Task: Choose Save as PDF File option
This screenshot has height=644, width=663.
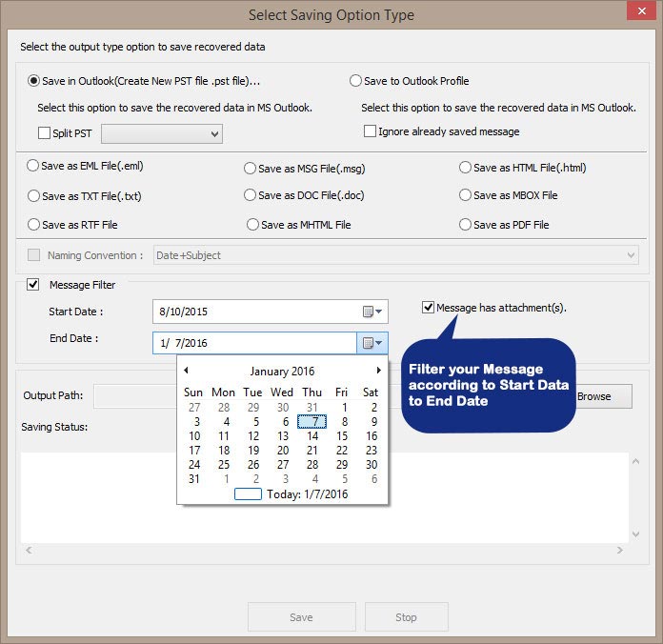Action: (465, 225)
